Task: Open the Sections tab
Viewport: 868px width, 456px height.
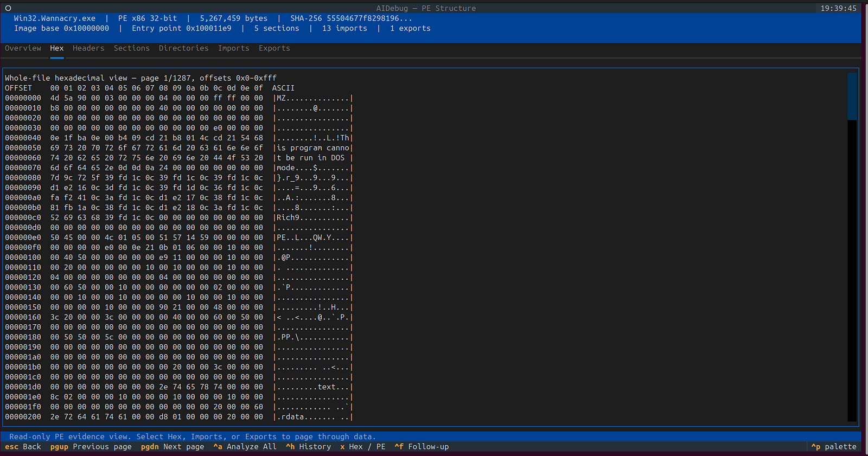Action: [132, 48]
